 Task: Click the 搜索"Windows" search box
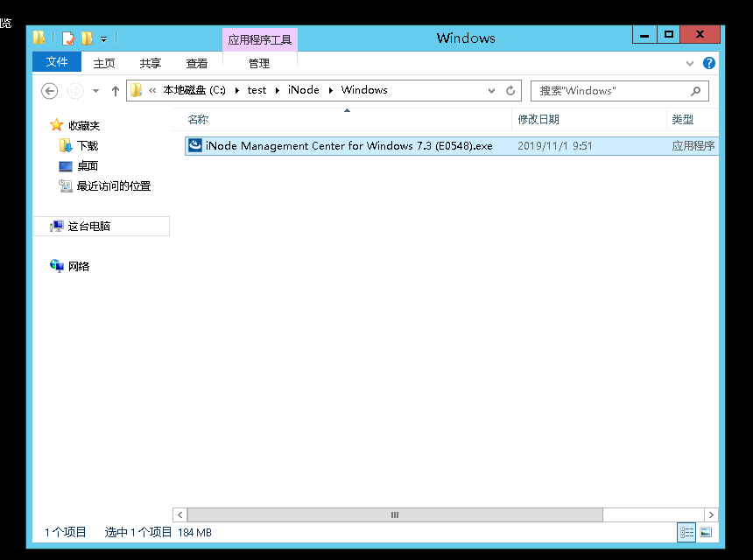coord(620,91)
